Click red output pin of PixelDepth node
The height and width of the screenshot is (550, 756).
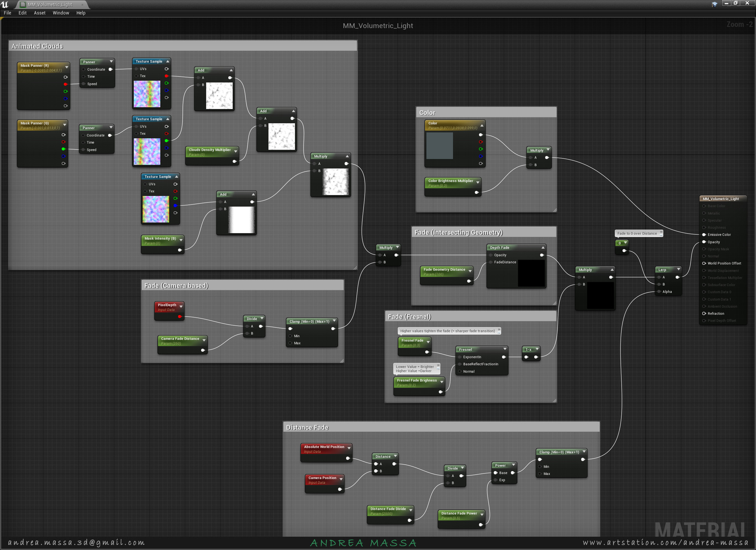(180, 317)
